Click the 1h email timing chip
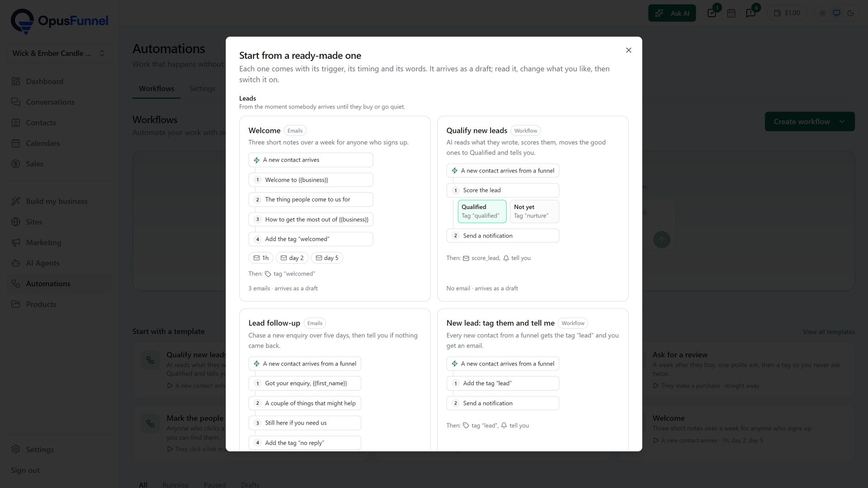This screenshot has width=868, height=488. [x=261, y=258]
